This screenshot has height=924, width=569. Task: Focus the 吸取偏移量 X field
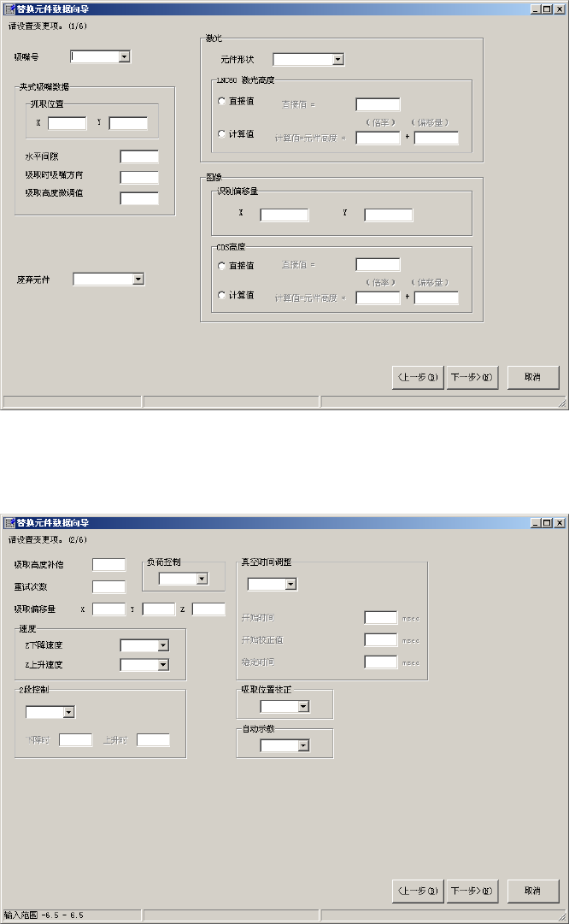tap(109, 609)
